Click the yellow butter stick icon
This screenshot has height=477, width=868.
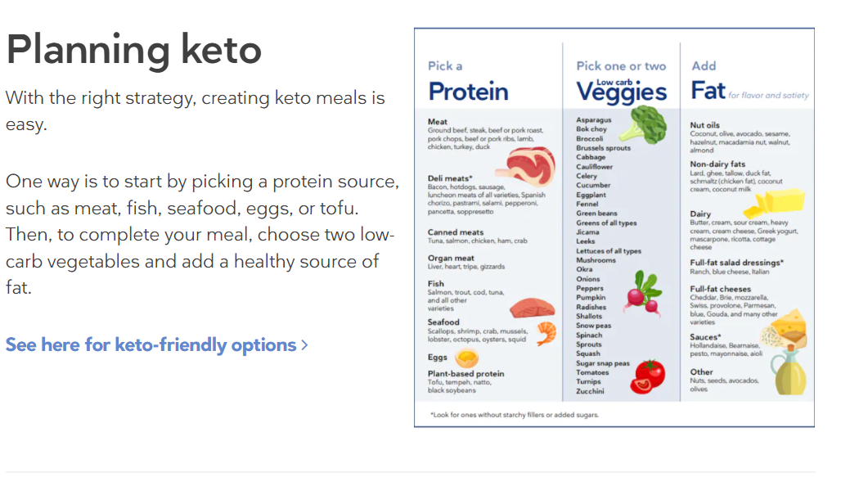(x=783, y=200)
